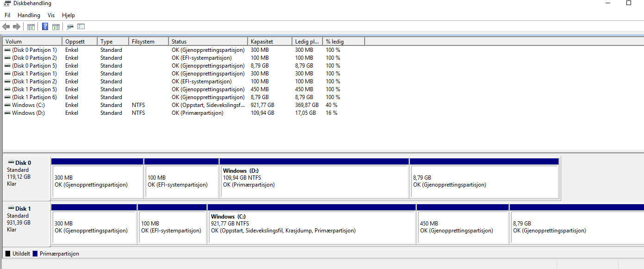Click the 16 % free cell

[x=332, y=113]
